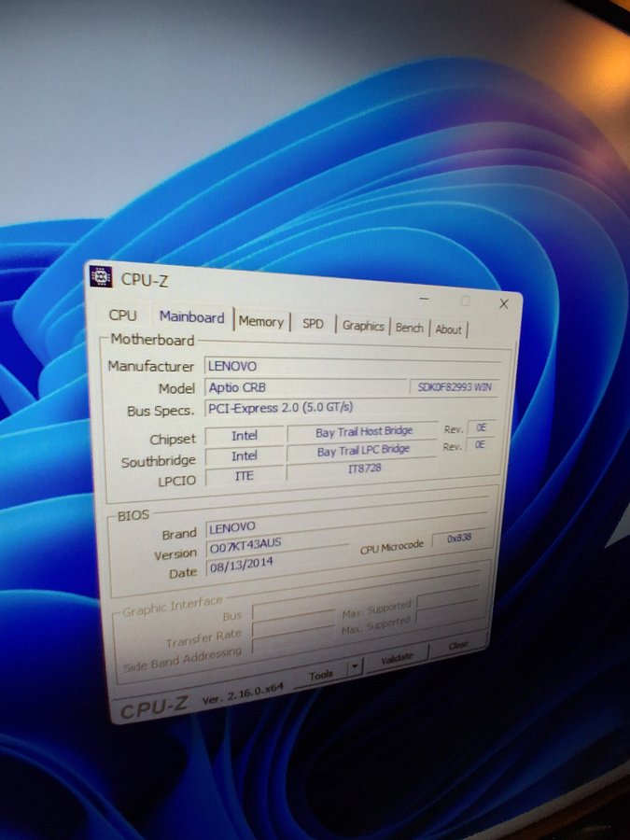The image size is (630, 840).
Task: Click the Close button at bottom
Action: point(458,645)
